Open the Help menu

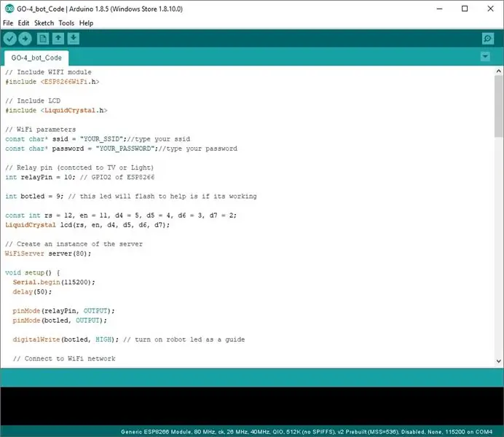click(86, 23)
